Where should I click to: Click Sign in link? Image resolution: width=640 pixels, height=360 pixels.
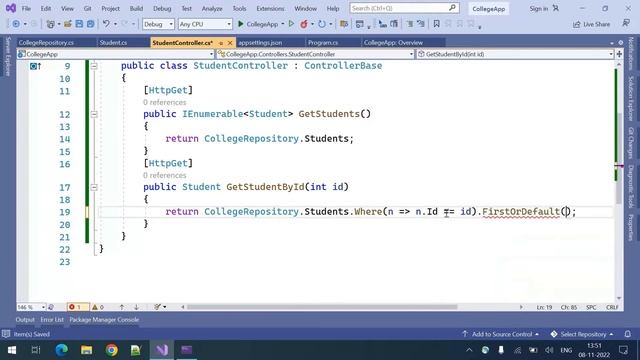539,8
